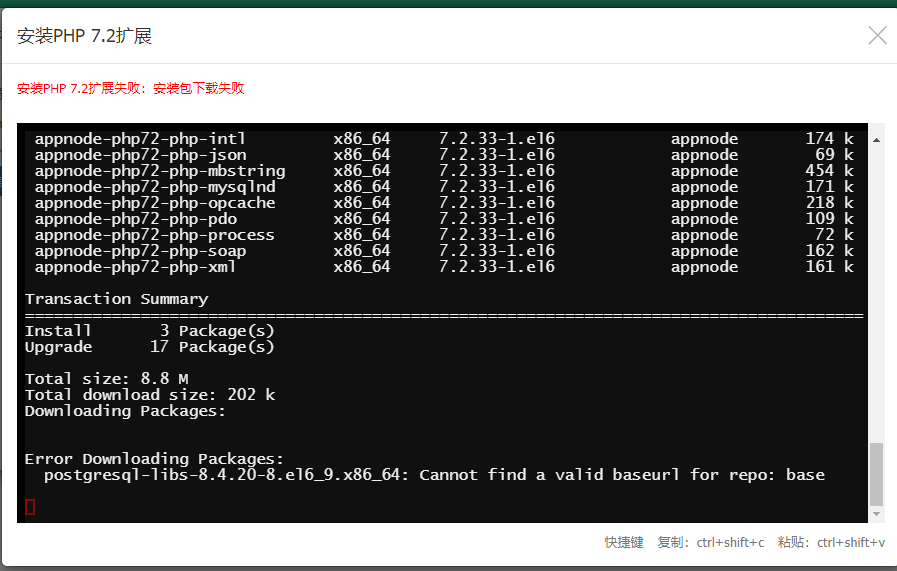
Task: Click the terminal scrollbar down arrow
Action: coord(877,513)
